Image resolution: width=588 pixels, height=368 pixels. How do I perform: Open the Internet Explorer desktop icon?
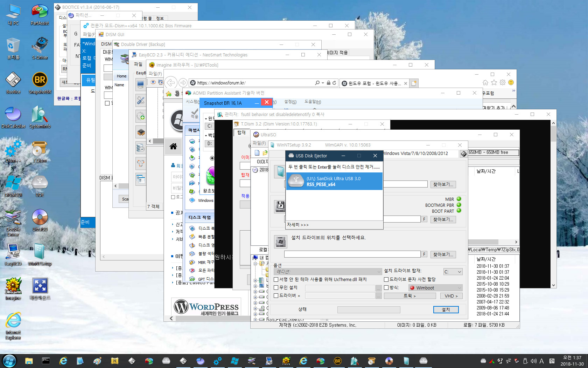tap(13, 326)
